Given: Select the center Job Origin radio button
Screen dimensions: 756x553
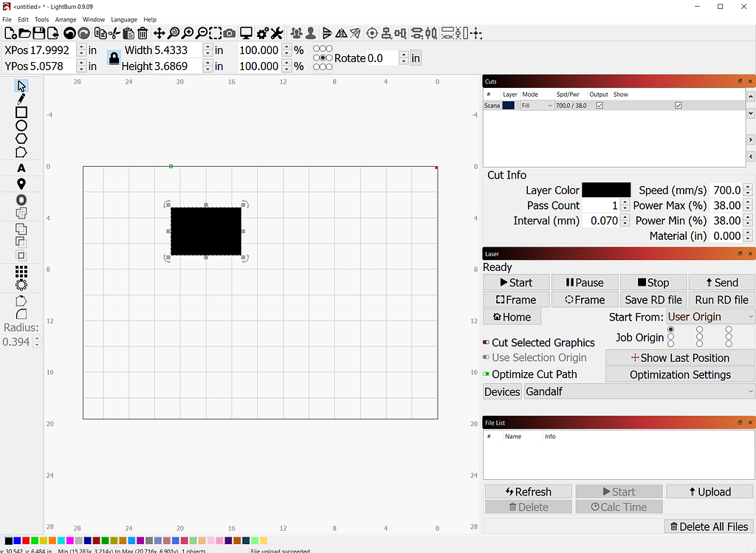Looking at the screenshot, I should [698, 337].
